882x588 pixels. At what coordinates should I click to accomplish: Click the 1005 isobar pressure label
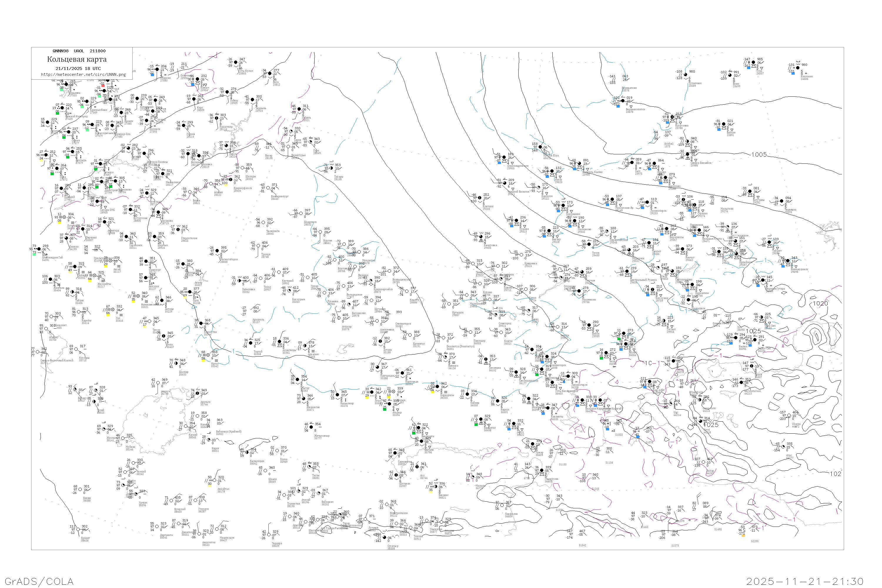click(x=759, y=155)
